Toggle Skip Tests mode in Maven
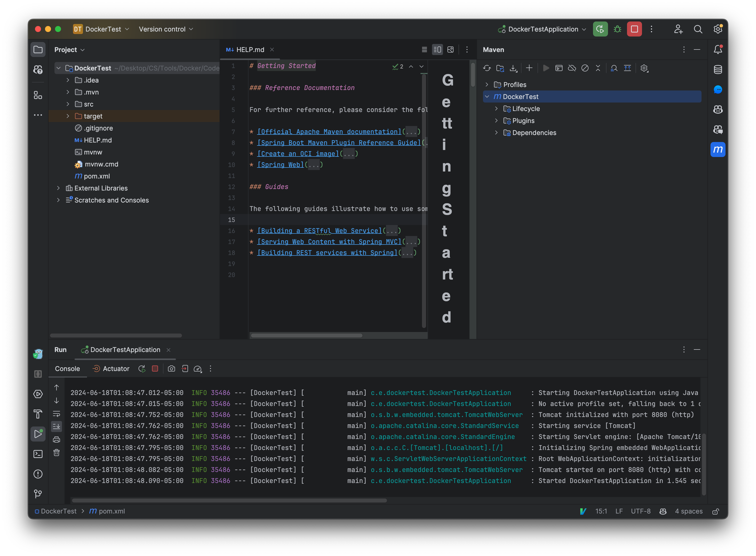Screen dimensions: 756x556 tap(585, 68)
